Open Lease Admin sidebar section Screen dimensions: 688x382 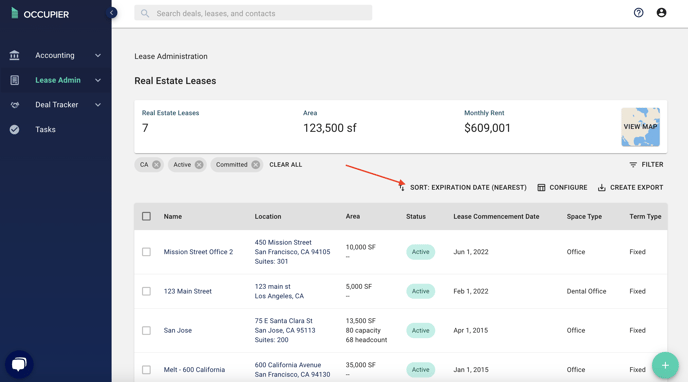(x=56, y=80)
